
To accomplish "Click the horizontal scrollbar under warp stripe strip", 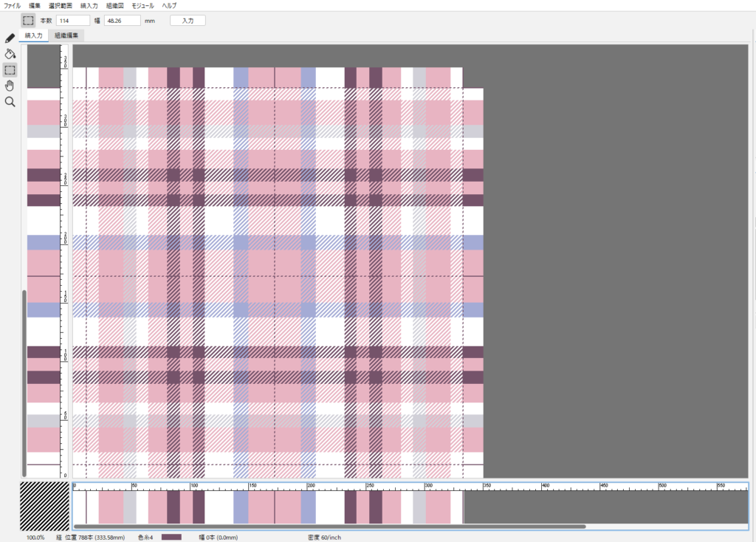I will point(330,526).
